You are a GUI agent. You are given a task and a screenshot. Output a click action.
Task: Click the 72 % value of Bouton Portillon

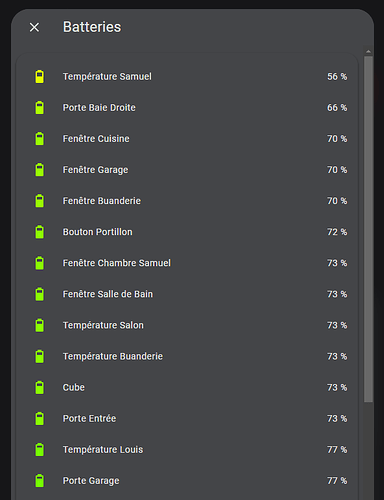[x=337, y=232]
